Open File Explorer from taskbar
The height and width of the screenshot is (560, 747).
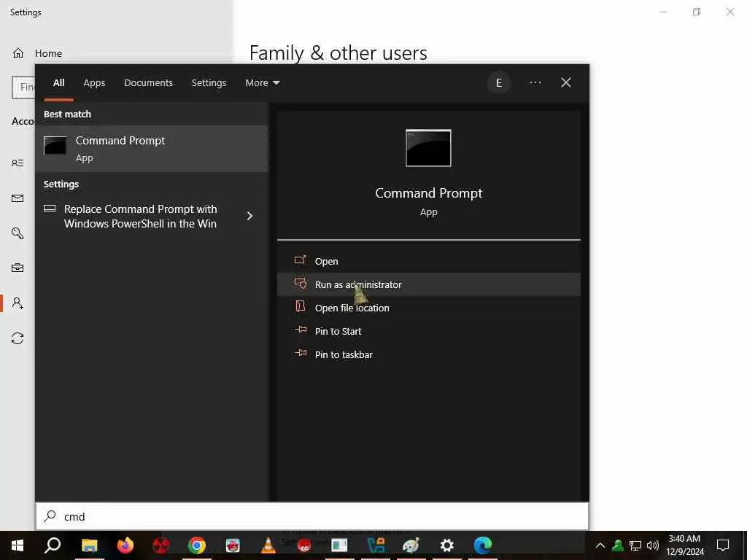(x=89, y=545)
